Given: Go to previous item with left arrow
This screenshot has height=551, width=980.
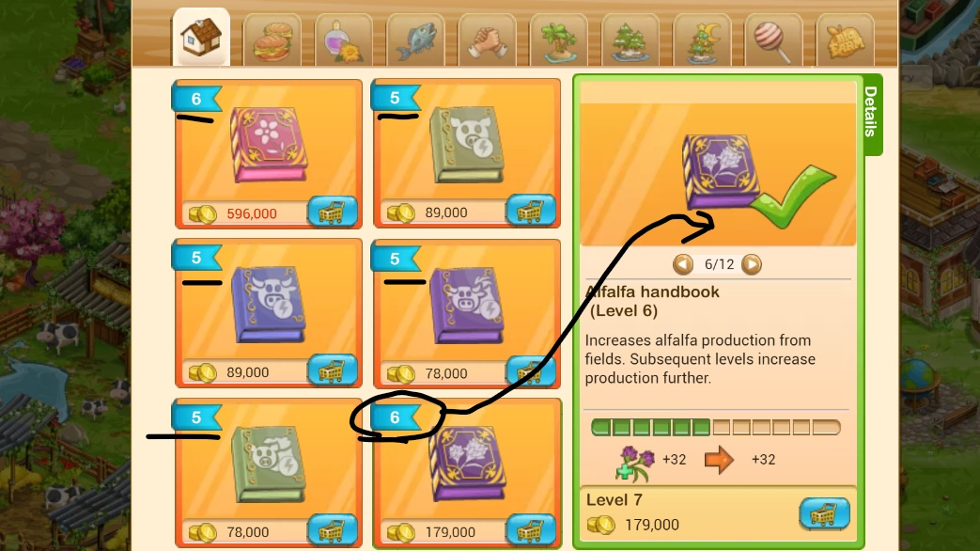Looking at the screenshot, I should (x=683, y=264).
